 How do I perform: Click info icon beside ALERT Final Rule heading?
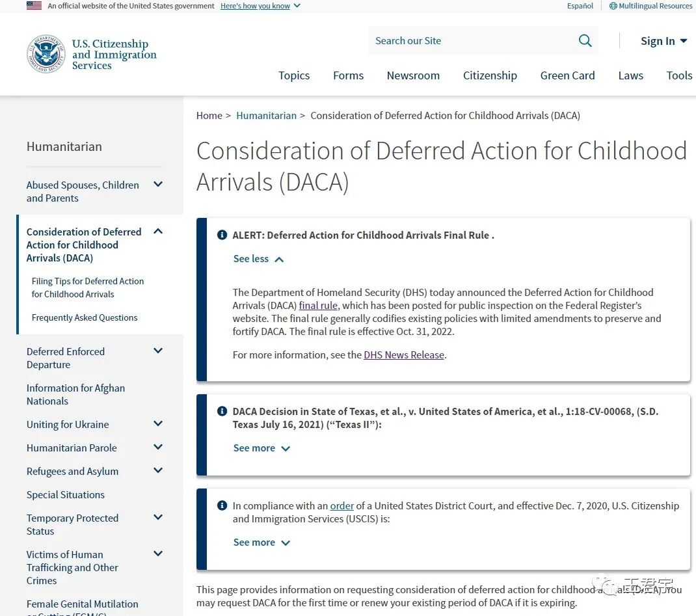pos(222,235)
